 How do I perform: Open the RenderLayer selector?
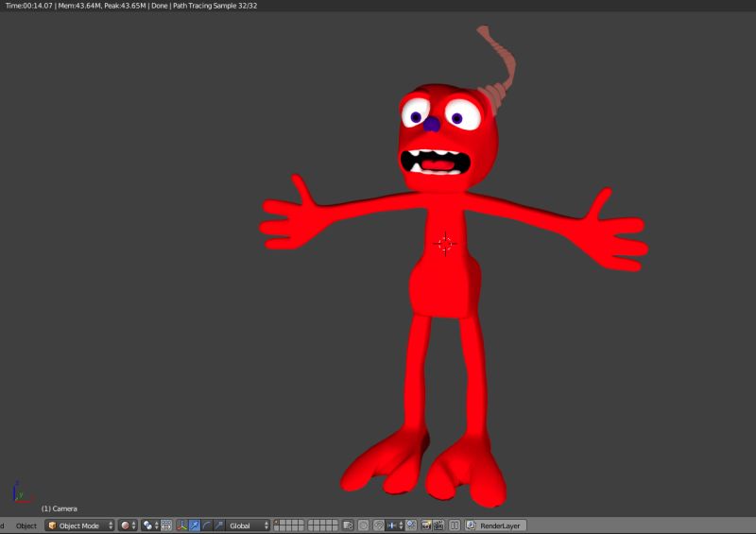pyautogui.click(x=495, y=525)
